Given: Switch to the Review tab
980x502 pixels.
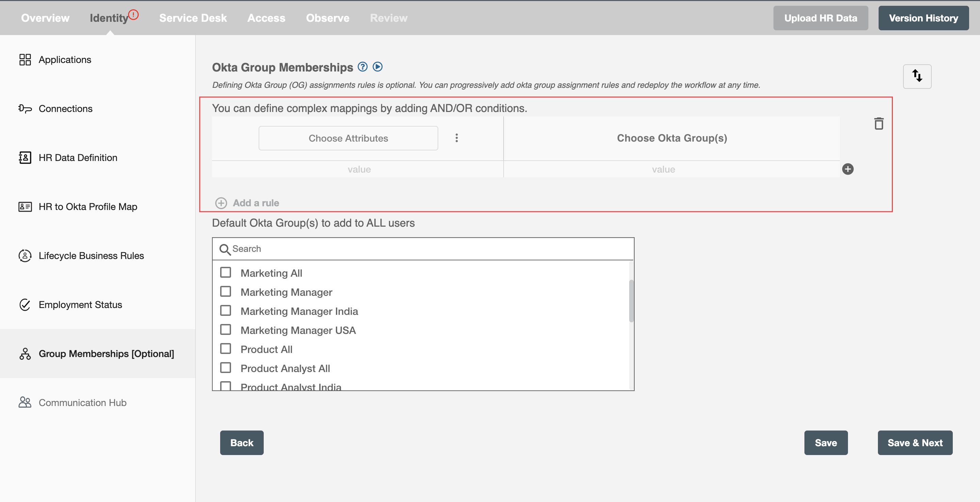Looking at the screenshot, I should click(388, 18).
